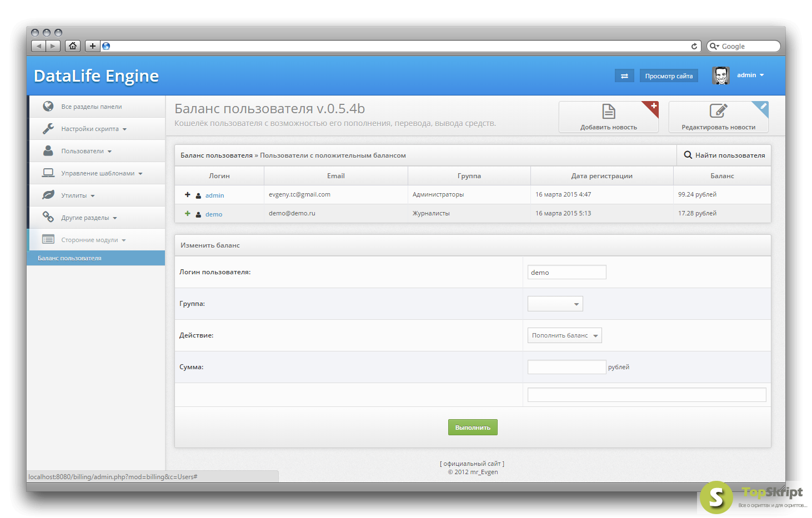Open the admin account dropdown in header
The height and width of the screenshot is (518, 812).
[x=750, y=75]
